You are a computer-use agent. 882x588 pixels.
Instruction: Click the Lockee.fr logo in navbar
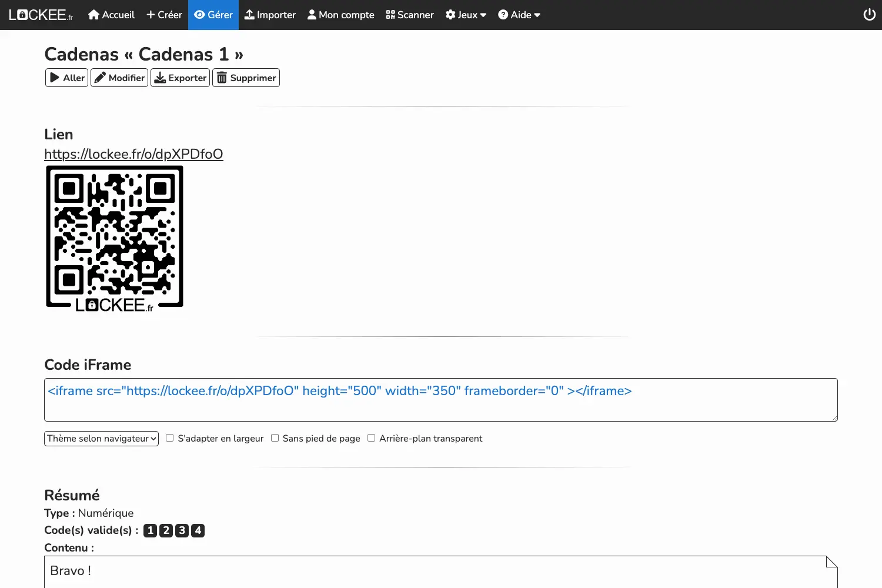[41, 15]
